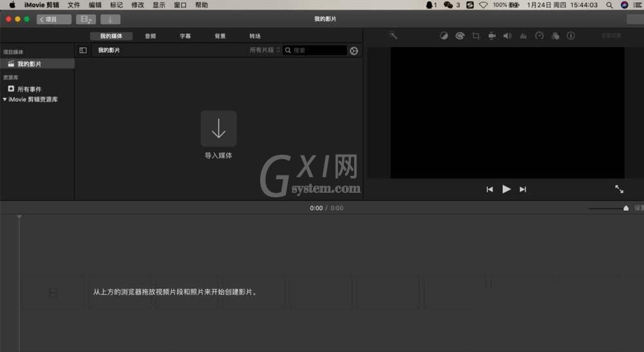Switch to the 音频 audio tab
Screen dimensions: 644x352
tap(150, 36)
